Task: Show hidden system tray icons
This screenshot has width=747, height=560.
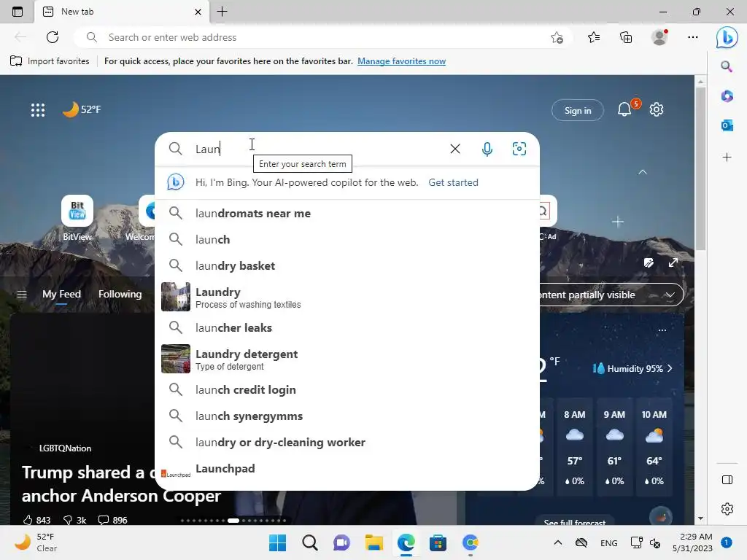Action: pos(558,542)
